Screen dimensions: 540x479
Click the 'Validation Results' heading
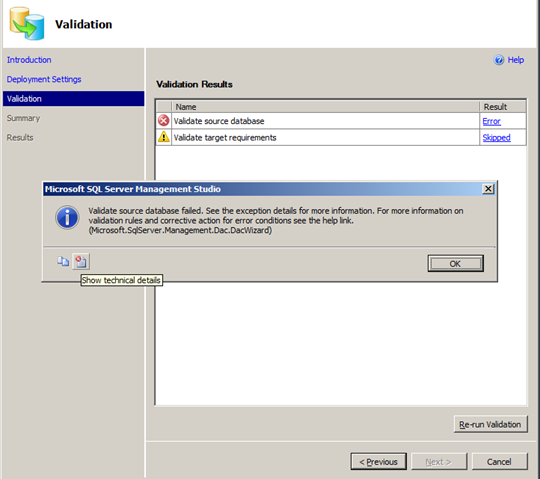pos(194,84)
